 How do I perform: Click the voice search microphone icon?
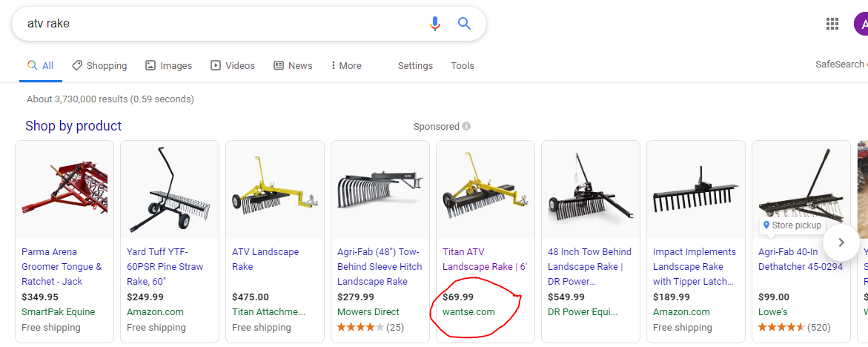point(435,23)
